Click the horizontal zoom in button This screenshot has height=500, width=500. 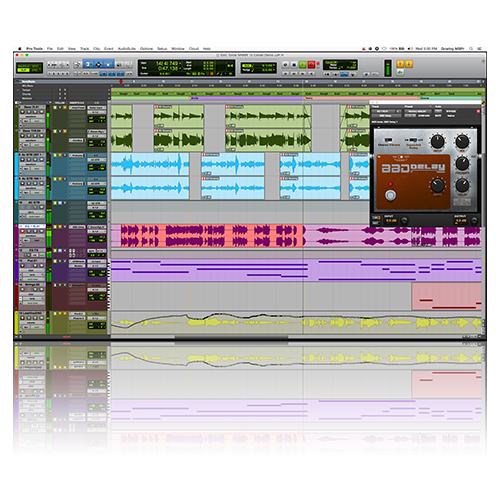67,64
